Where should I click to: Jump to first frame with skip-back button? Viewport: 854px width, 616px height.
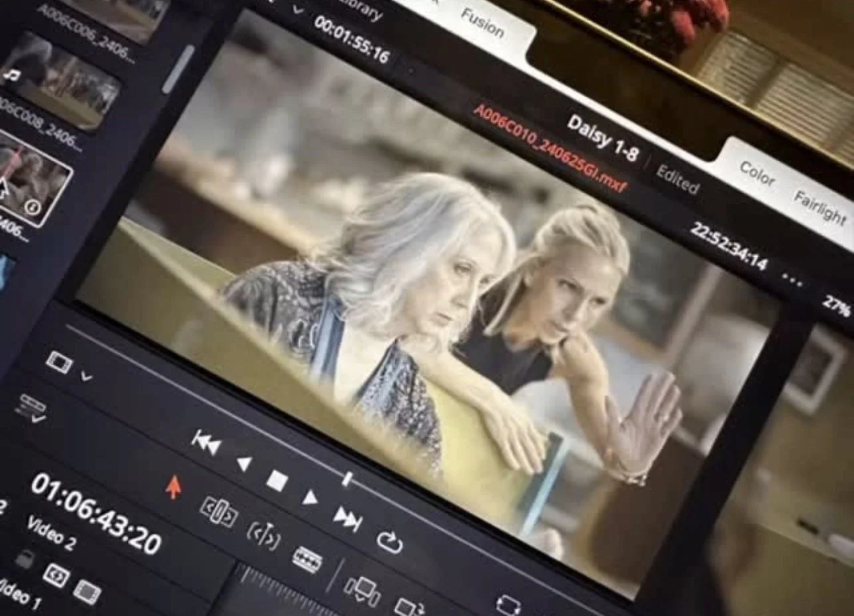tap(206, 443)
